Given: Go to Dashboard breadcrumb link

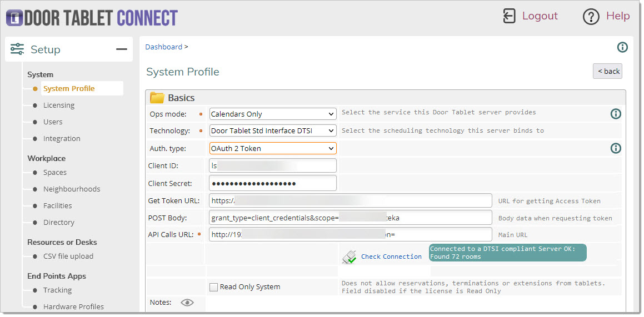Looking at the screenshot, I should 163,47.
